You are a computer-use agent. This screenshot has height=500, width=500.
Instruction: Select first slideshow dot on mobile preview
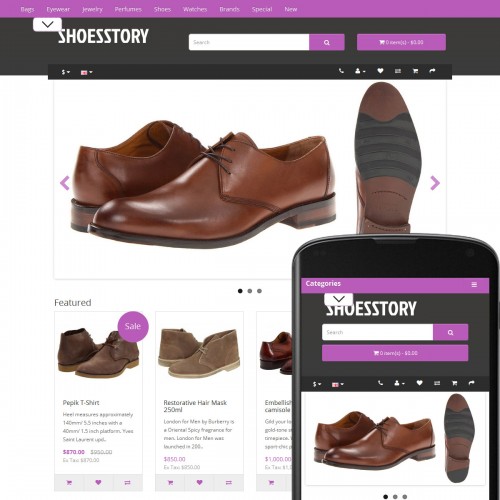click(x=386, y=497)
